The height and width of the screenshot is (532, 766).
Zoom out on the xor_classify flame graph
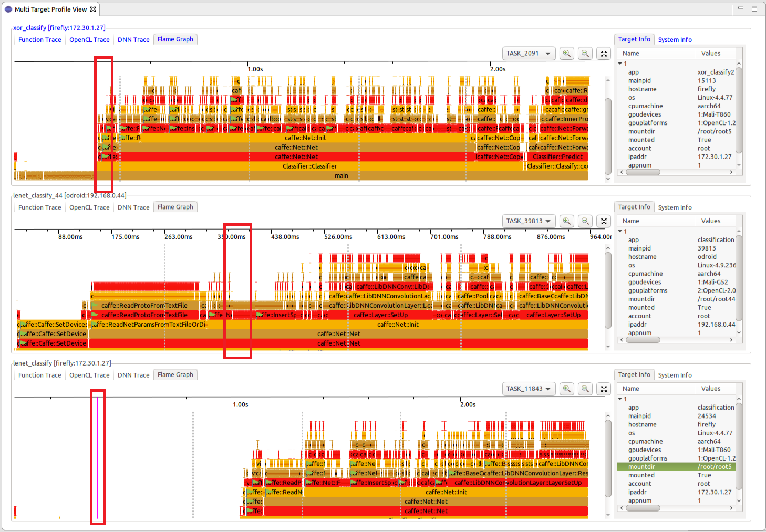[585, 54]
